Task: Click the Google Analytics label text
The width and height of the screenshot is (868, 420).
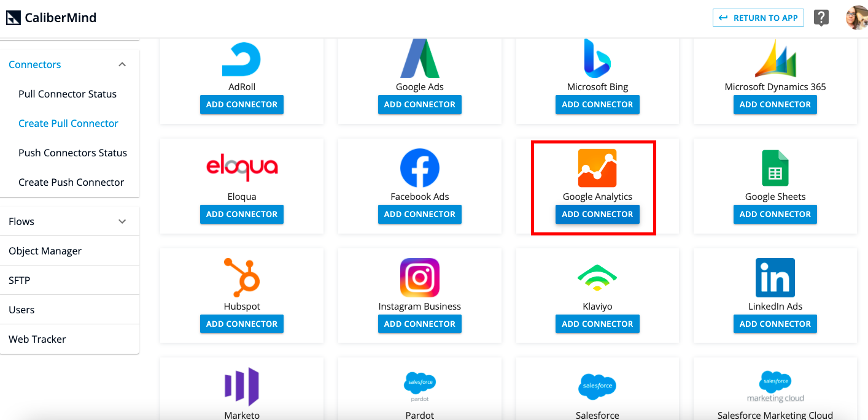Action: (x=597, y=197)
